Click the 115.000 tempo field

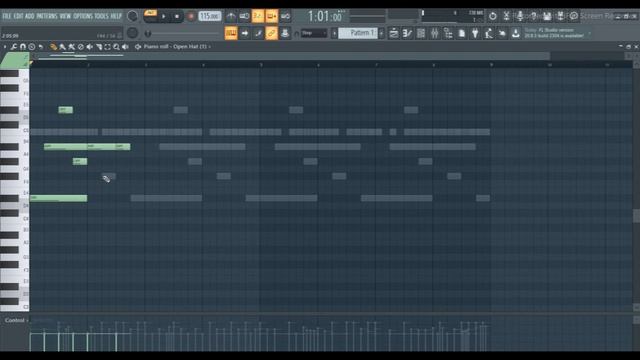(x=210, y=16)
